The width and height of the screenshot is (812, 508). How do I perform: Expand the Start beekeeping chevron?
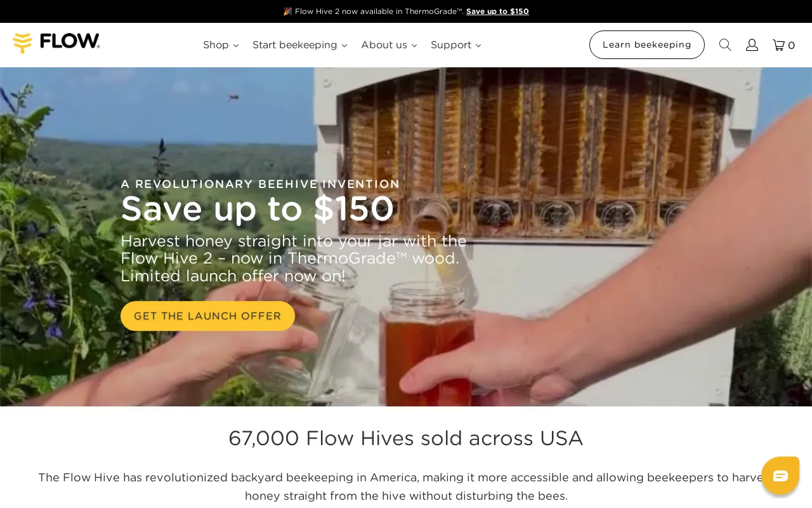pyautogui.click(x=344, y=46)
